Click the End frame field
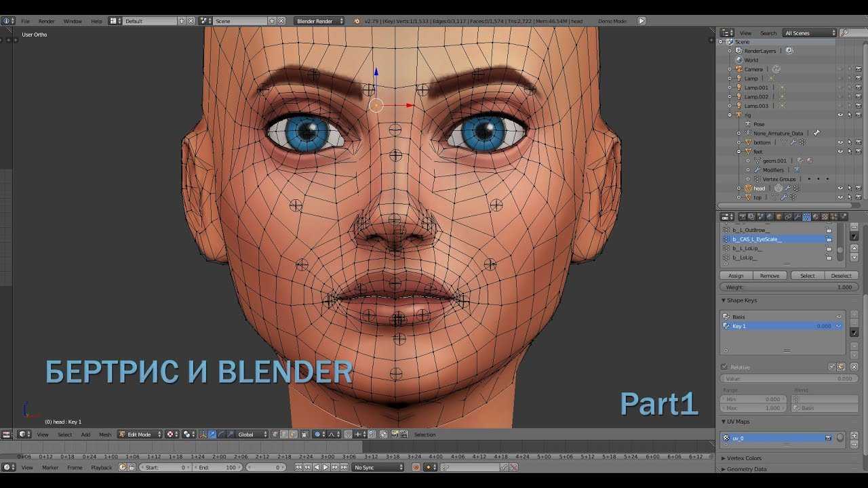Image resolution: width=868 pixels, height=488 pixels. click(x=218, y=467)
